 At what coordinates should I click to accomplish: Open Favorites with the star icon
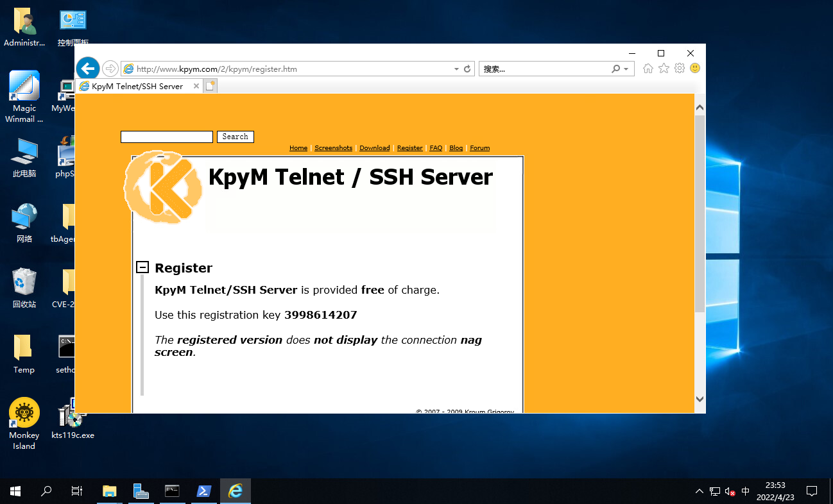click(x=664, y=68)
